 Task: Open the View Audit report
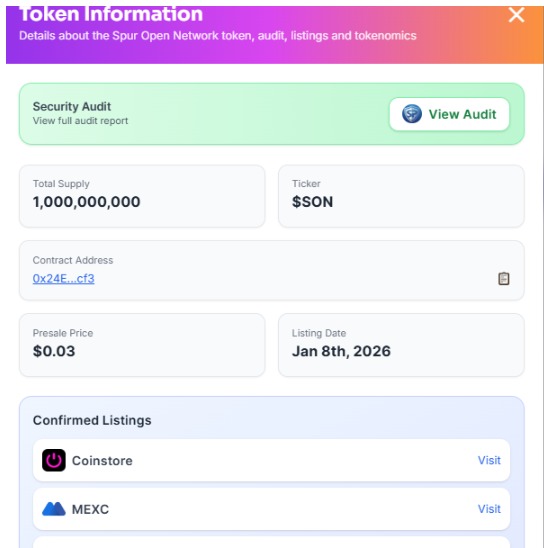449,114
